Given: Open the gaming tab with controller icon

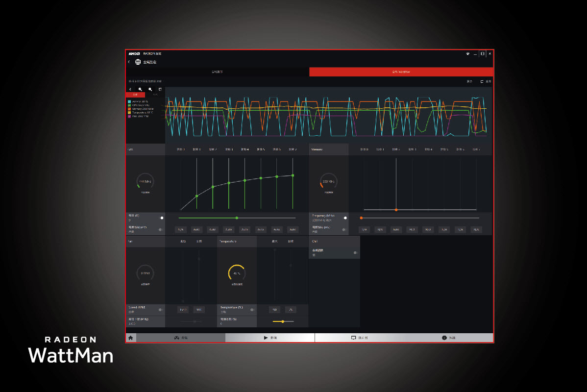Looking at the screenshot, I should tap(180, 338).
